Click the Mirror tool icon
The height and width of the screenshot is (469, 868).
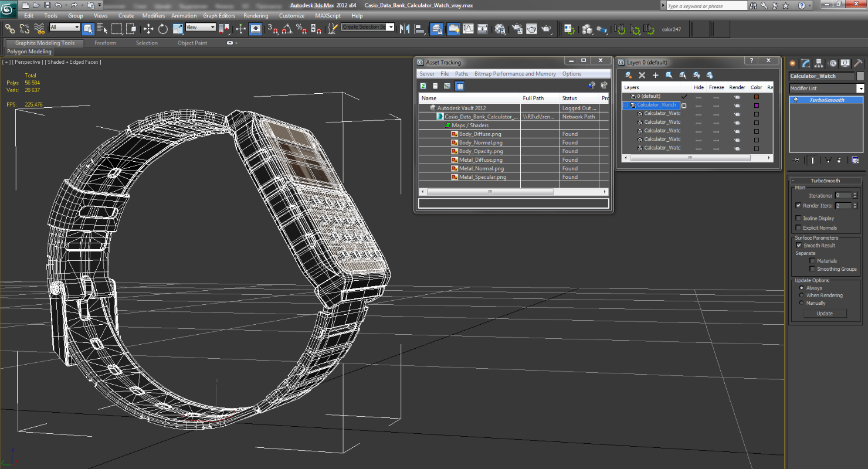coord(405,29)
